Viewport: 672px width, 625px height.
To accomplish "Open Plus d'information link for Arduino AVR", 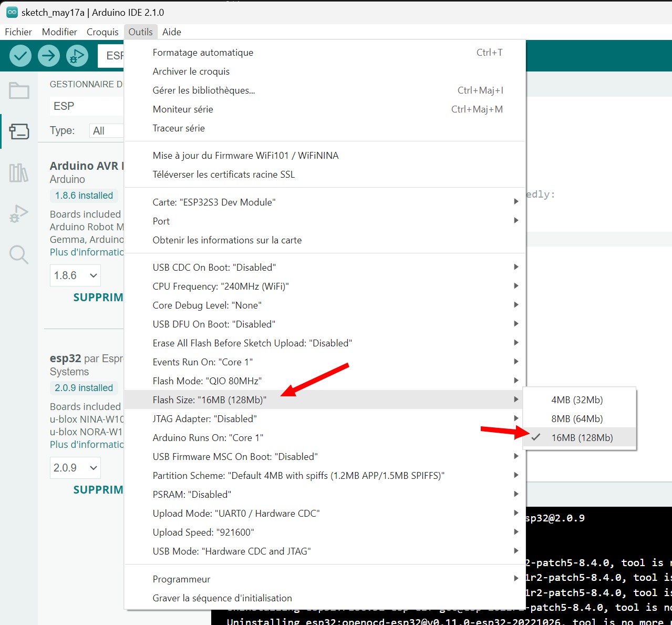I will click(87, 252).
